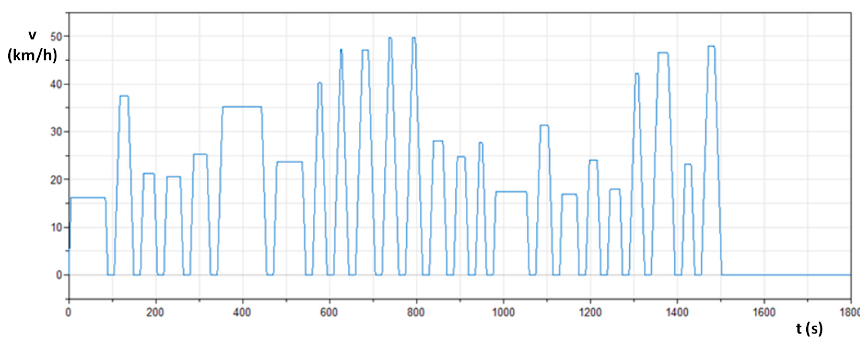Click the x-axis tick label 1400
This screenshot has height=346, width=868.
pos(677,313)
